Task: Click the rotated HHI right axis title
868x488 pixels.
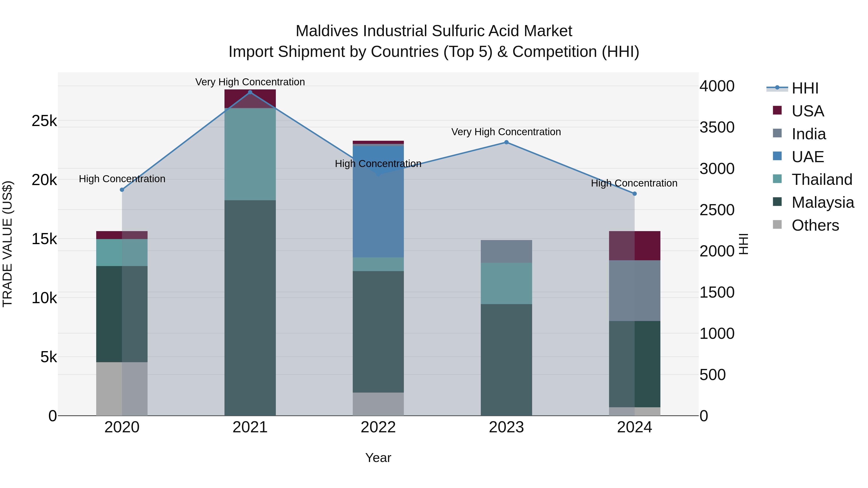Action: (744, 244)
